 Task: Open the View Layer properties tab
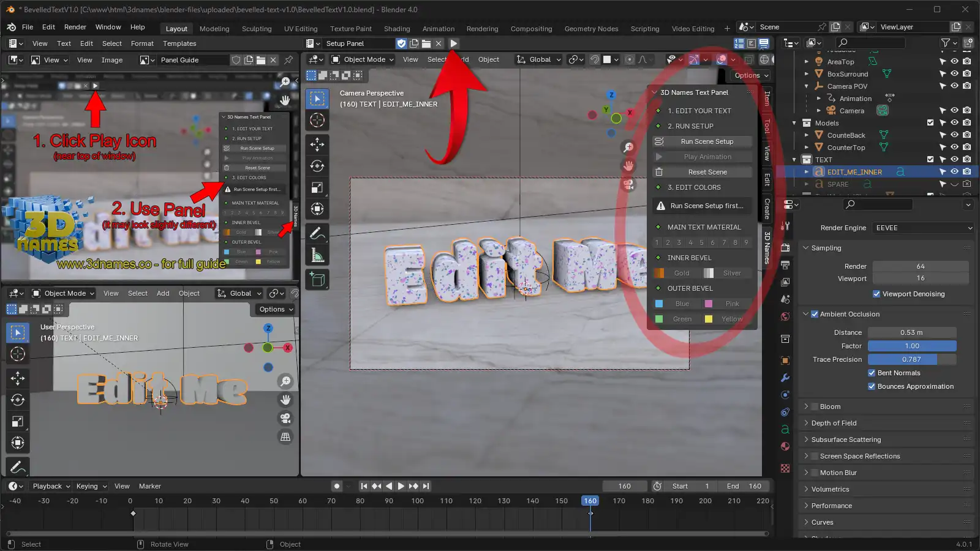coord(785,282)
